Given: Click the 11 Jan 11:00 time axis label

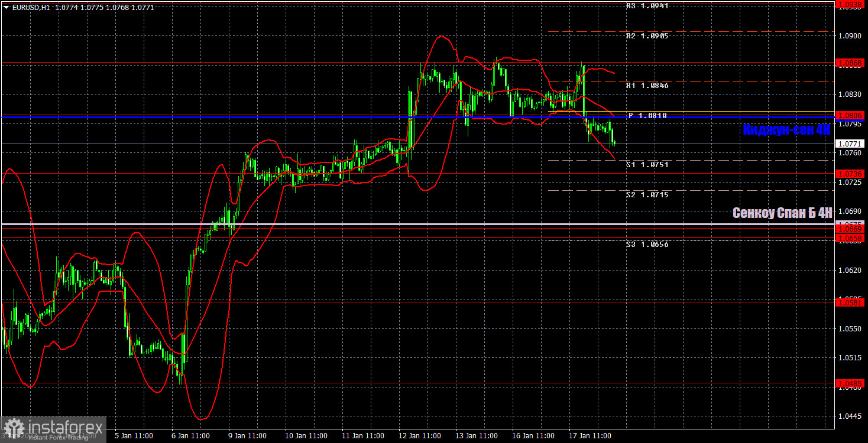Looking at the screenshot, I should coord(362,436).
